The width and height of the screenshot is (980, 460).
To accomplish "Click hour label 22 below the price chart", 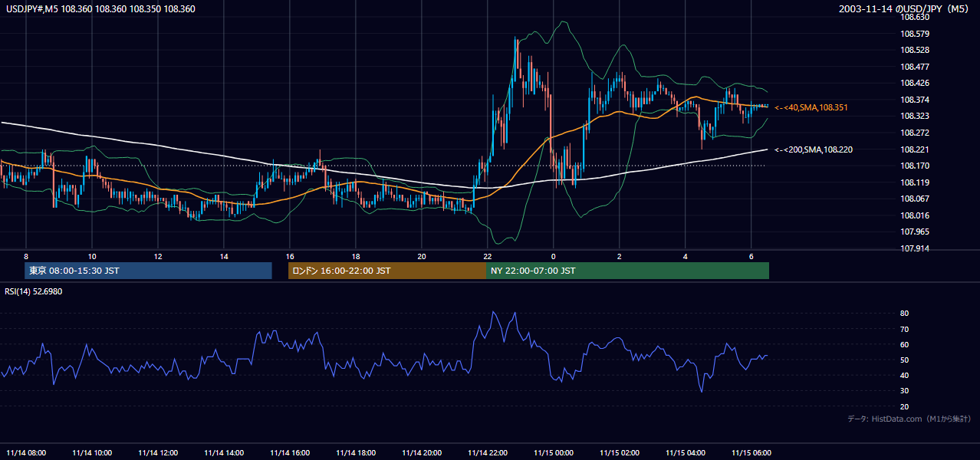I will pos(488,256).
